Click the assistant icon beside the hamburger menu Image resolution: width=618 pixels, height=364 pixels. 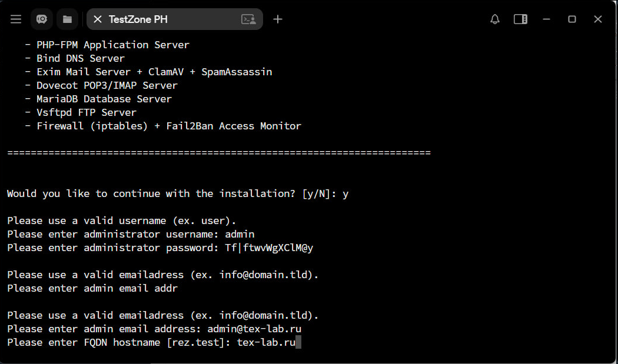pyautogui.click(x=42, y=19)
